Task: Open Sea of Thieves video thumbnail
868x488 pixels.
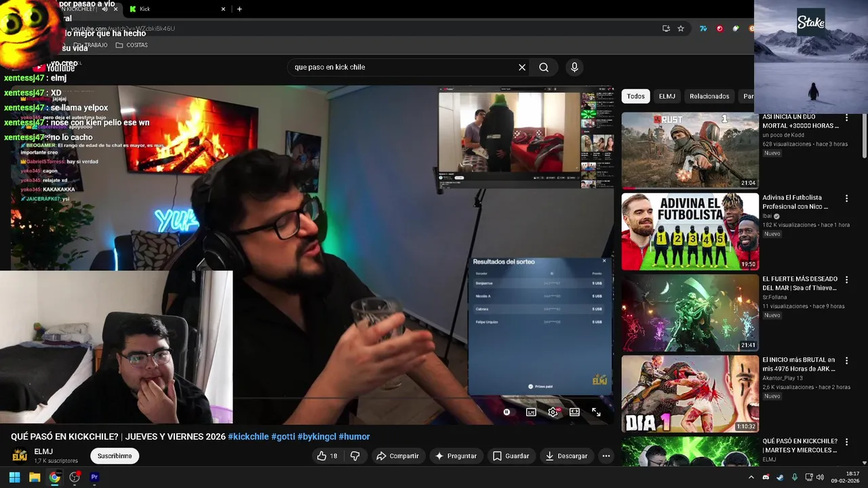Action: coord(690,313)
